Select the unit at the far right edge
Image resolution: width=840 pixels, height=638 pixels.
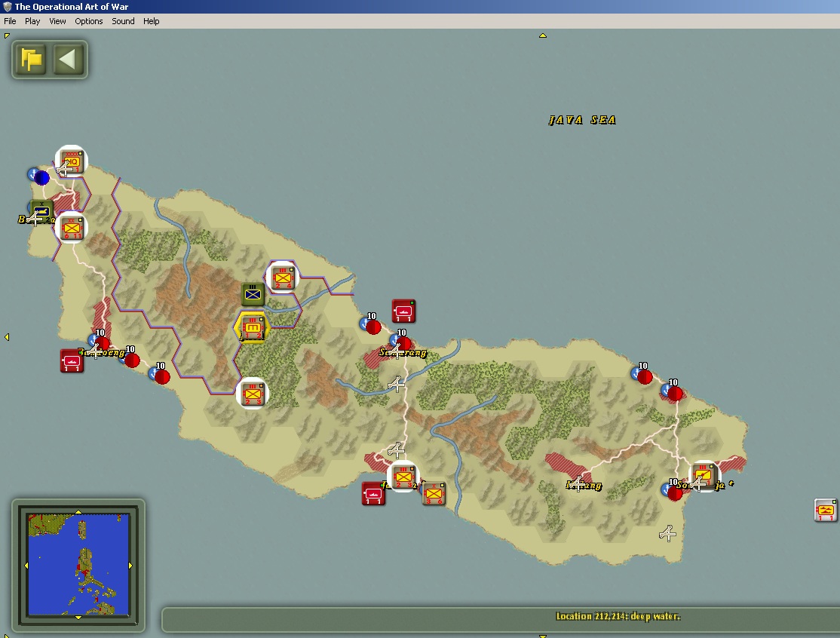pyautogui.click(x=826, y=510)
